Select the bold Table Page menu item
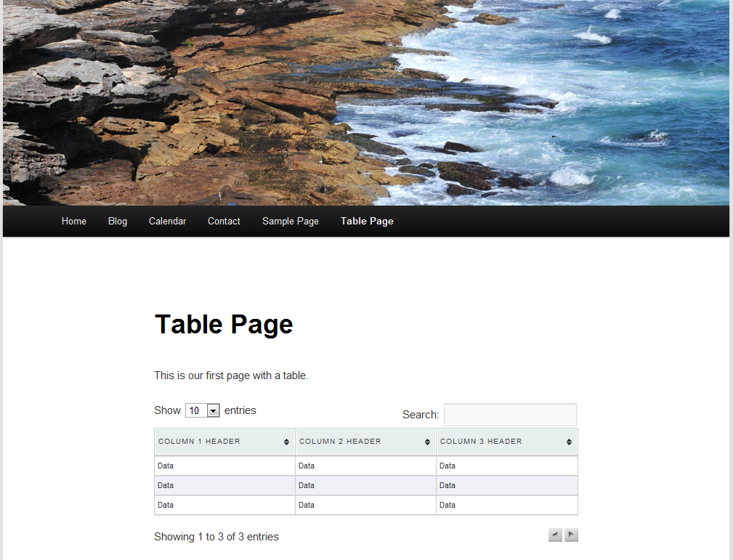Viewport: 733px width, 560px height. [x=367, y=222]
